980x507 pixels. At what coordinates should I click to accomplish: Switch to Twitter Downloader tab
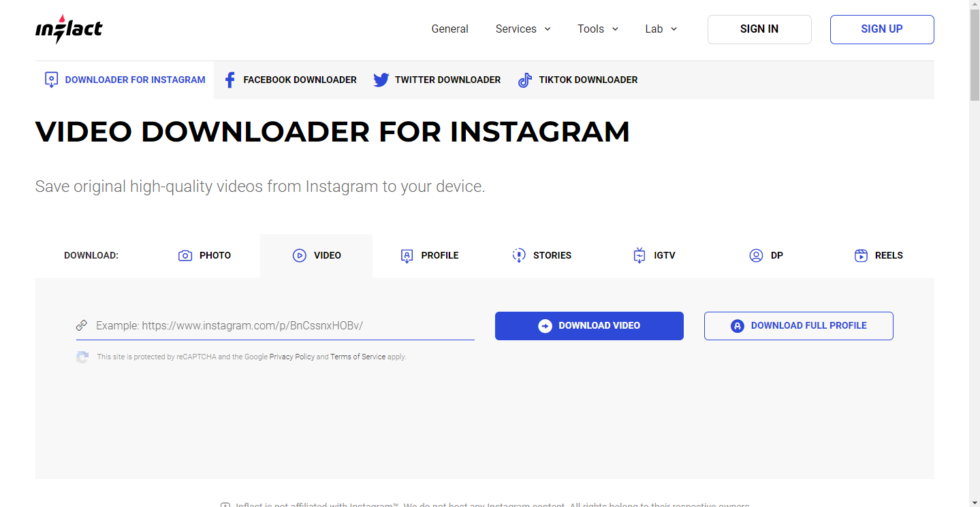click(437, 80)
